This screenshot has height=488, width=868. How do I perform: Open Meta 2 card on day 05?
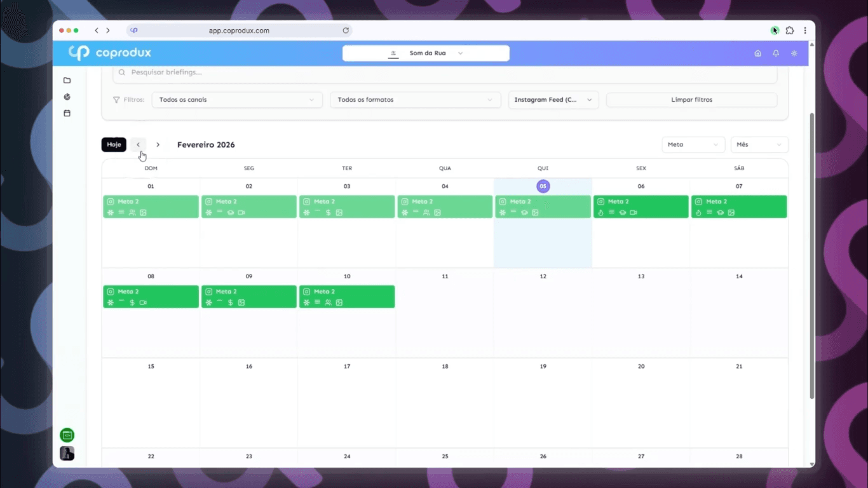pyautogui.click(x=543, y=207)
